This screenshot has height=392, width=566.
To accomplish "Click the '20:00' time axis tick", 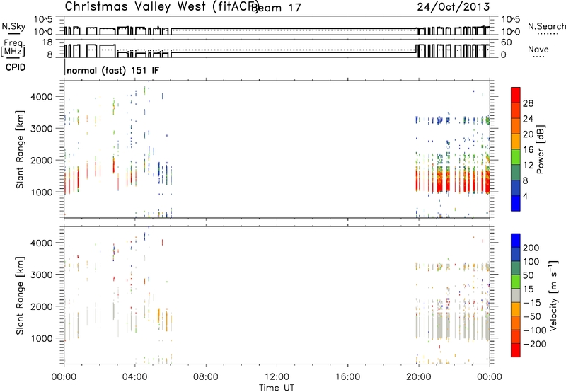I will tap(418, 377).
